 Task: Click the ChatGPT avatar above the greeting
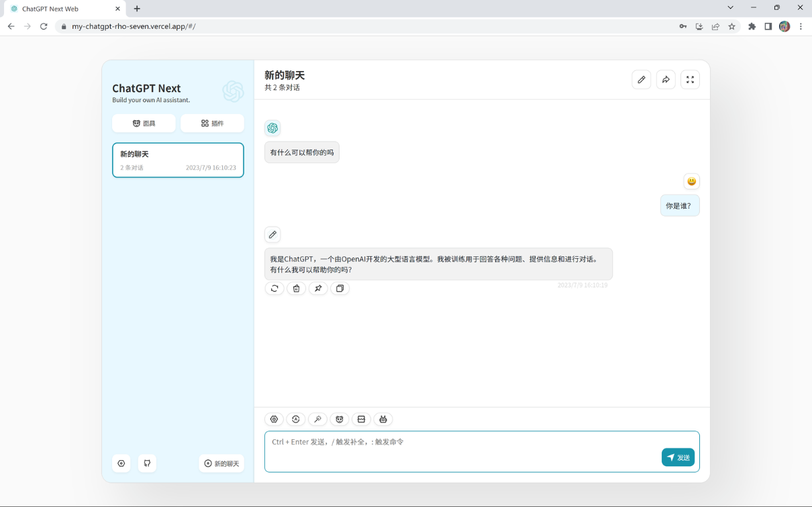coord(272,128)
